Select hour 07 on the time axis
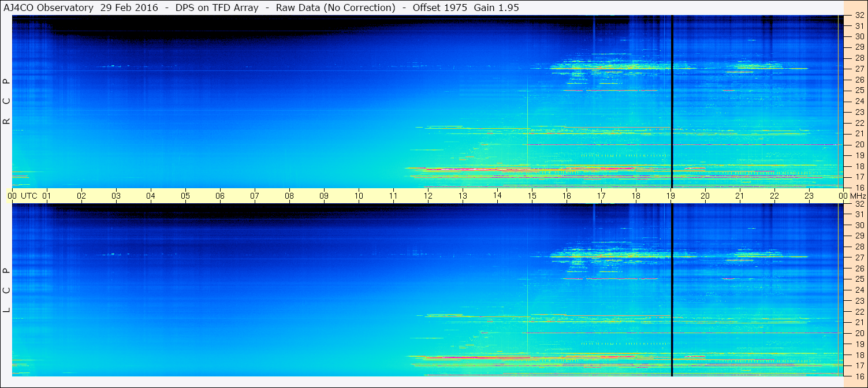This screenshot has width=868, height=388. (255, 196)
